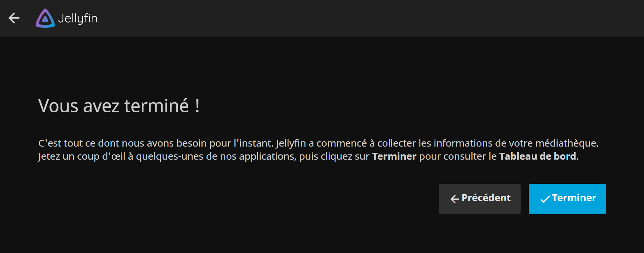Click the bold word Terminer in the paragraph
644x253 pixels.
(x=394, y=156)
